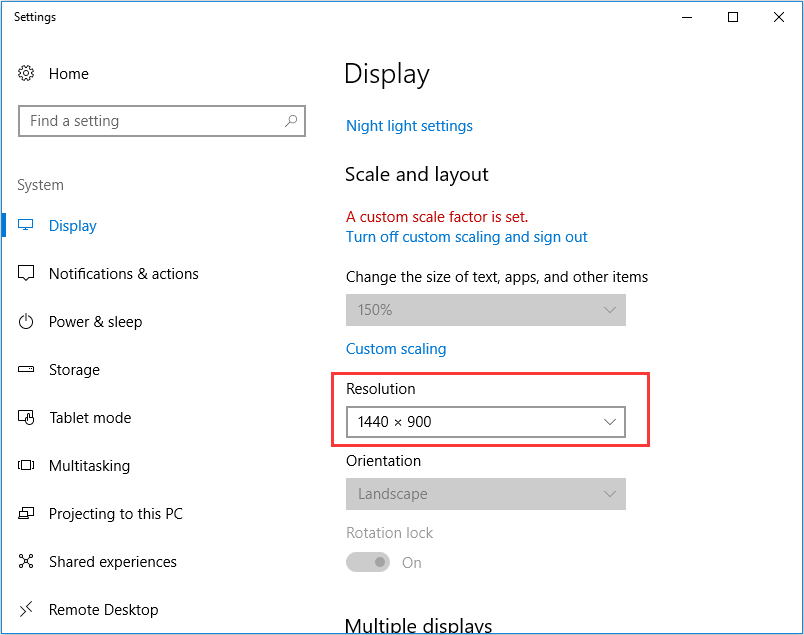The width and height of the screenshot is (804, 635).
Task: Open Tablet mode icon
Action: click(x=26, y=418)
